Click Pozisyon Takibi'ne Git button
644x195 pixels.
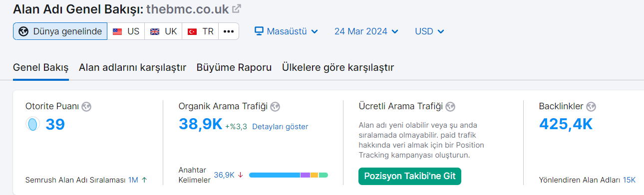(x=410, y=176)
